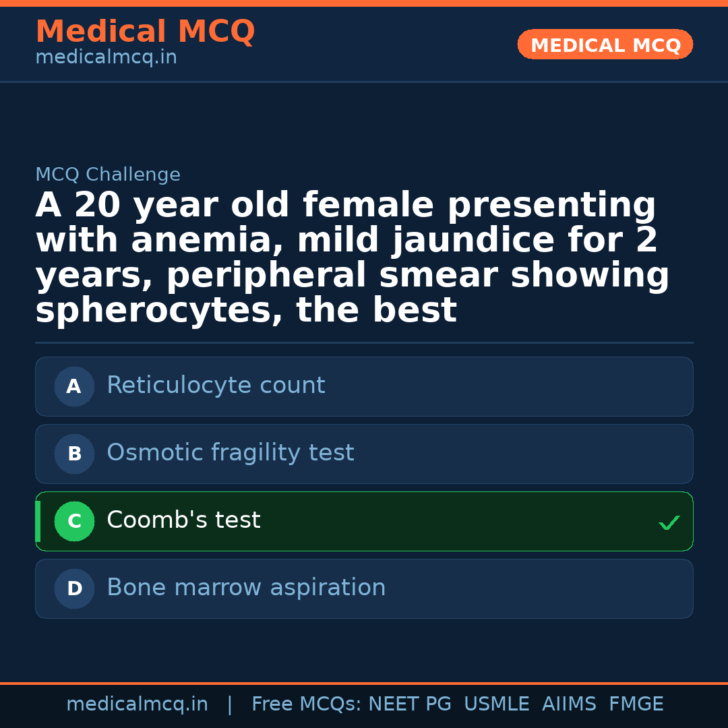Select the Coomb's test answer
Screen dimensions: 728x728
click(x=183, y=521)
